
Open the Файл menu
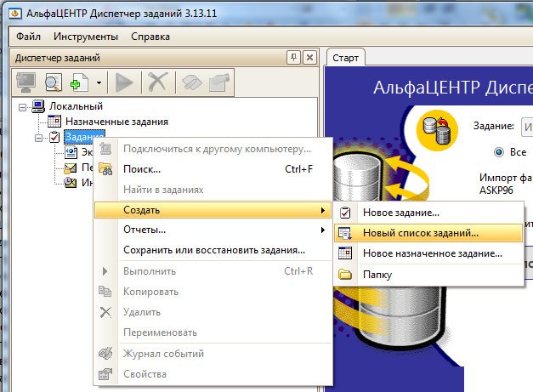(29, 36)
